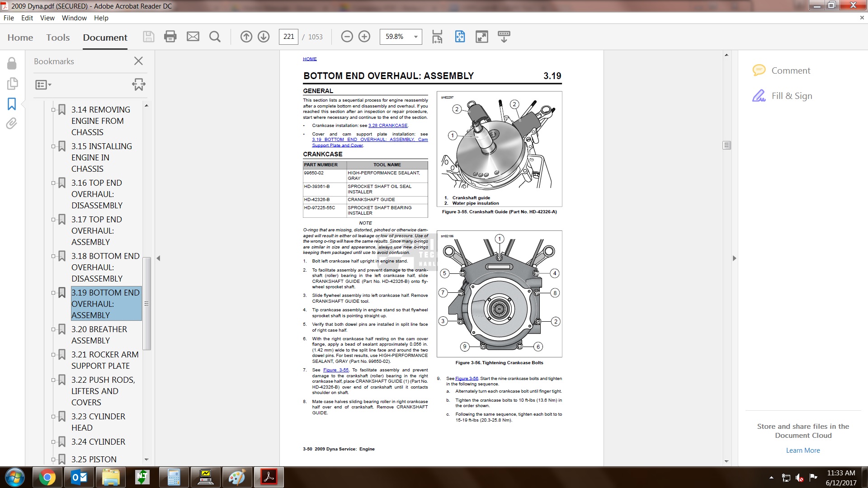Screen dimensions: 868x488
Task: Toggle the Bookmarks panel sidebar icon
Action: click(x=12, y=104)
